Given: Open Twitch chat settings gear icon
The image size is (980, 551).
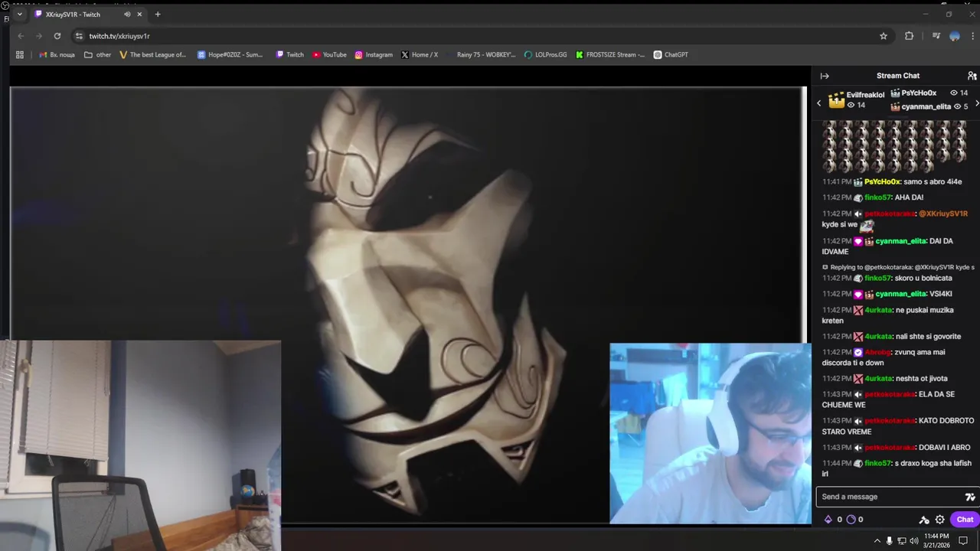Looking at the screenshot, I should (x=940, y=520).
